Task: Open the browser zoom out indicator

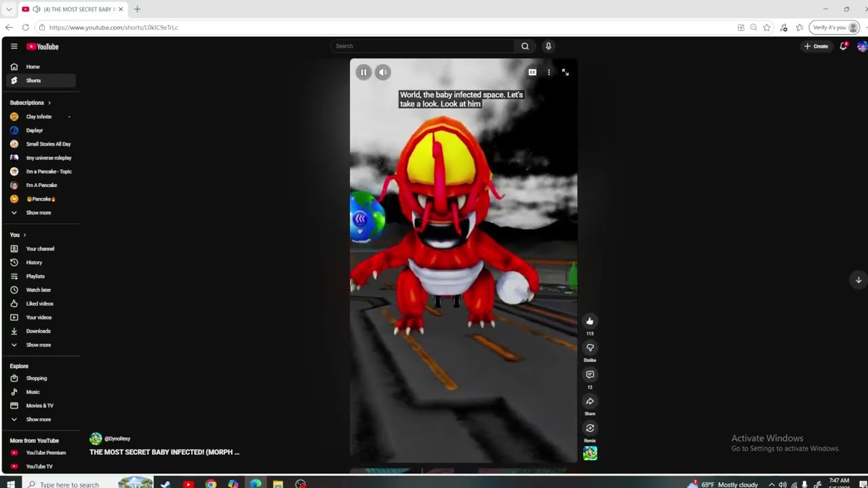Action: click(x=753, y=27)
